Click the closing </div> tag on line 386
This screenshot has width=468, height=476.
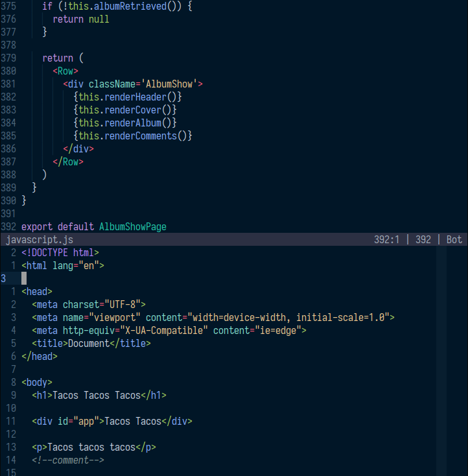(x=78, y=149)
